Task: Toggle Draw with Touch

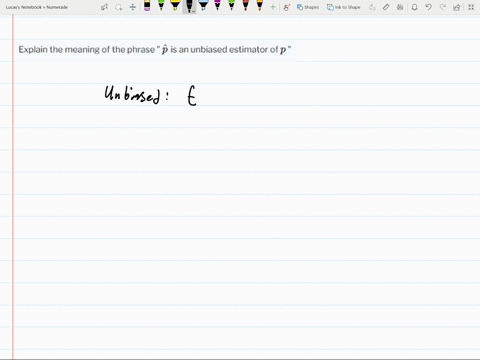Action: pos(286,7)
